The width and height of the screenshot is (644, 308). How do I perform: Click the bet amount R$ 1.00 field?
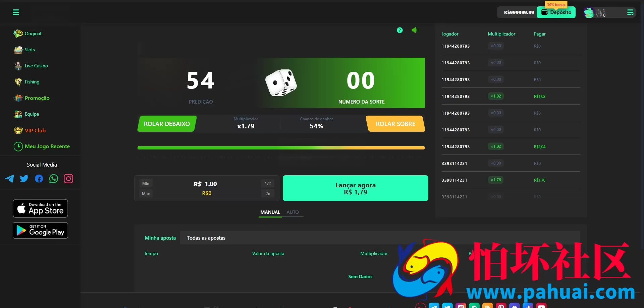(x=205, y=184)
